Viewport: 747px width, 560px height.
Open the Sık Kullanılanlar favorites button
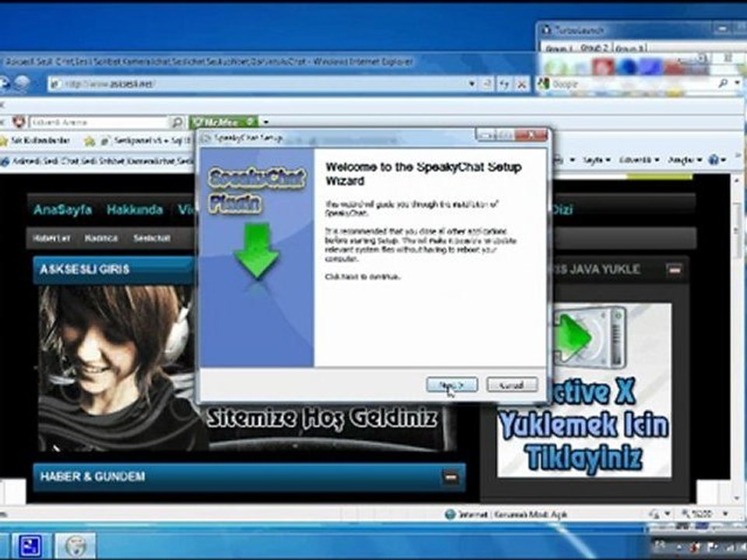(x=35, y=141)
